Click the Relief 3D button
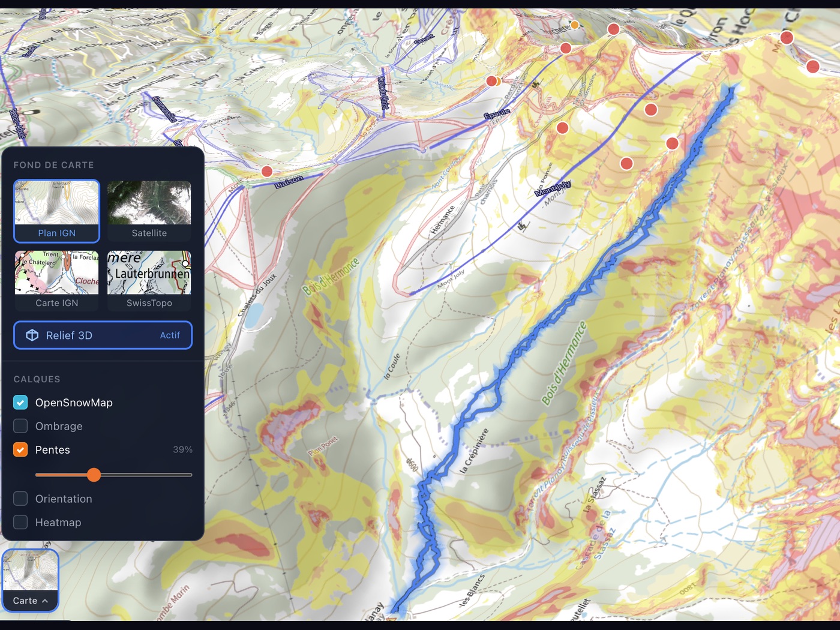The image size is (840, 630). tap(102, 335)
